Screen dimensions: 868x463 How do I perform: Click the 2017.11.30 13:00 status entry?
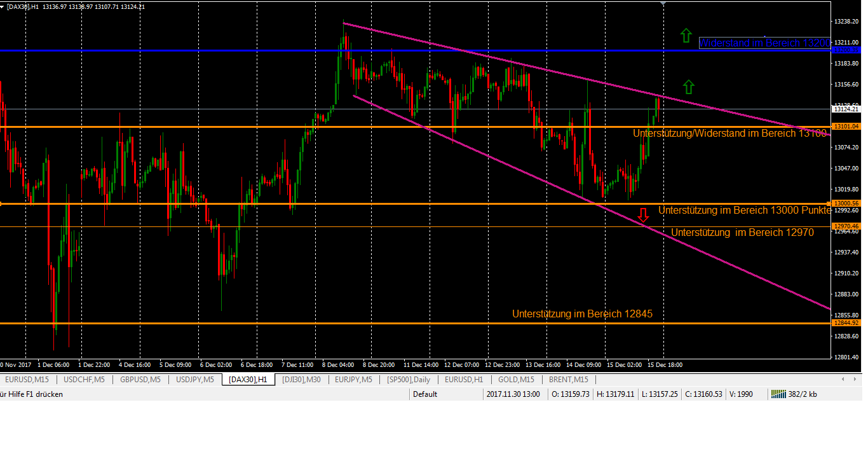coord(513,394)
